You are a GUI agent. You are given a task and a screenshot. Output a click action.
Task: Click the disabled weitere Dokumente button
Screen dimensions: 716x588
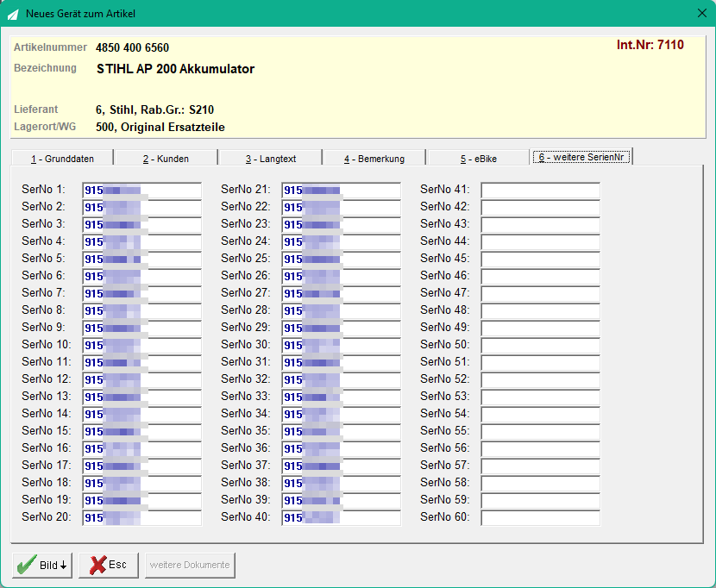pyautogui.click(x=190, y=565)
